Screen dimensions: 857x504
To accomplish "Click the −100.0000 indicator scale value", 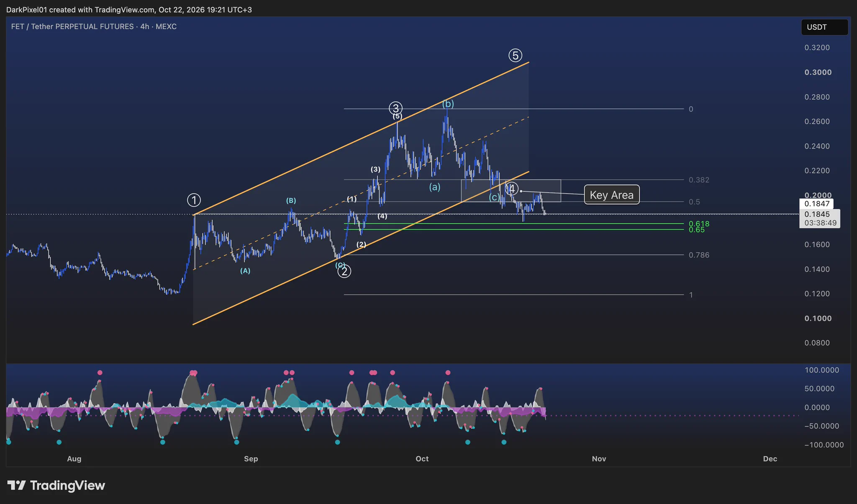I will pos(824,445).
